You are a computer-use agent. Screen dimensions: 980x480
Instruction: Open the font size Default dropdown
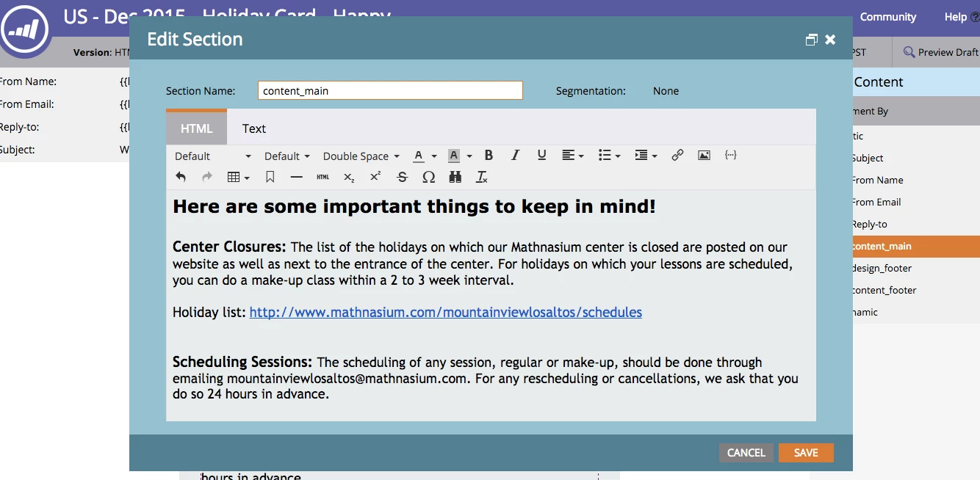point(287,156)
